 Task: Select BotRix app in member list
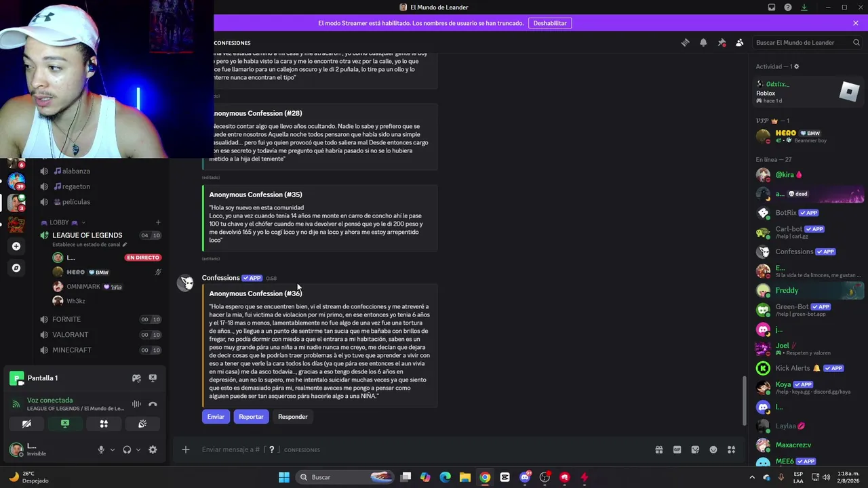809,213
